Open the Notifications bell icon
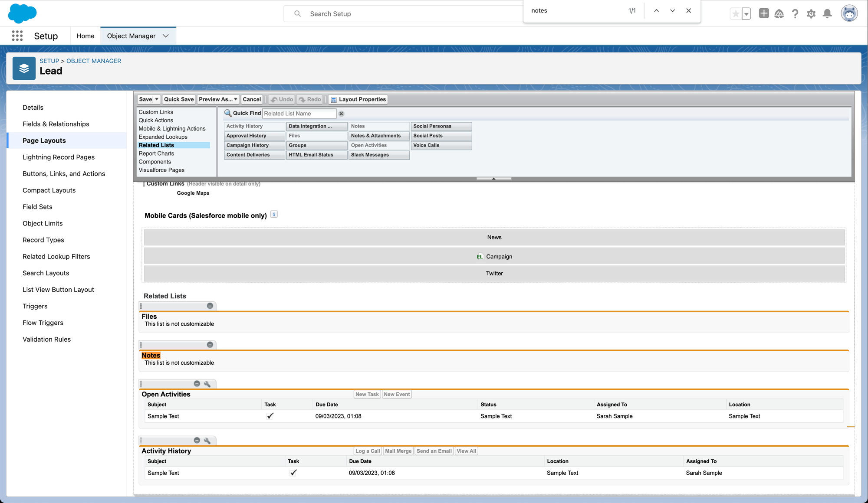 828,14
